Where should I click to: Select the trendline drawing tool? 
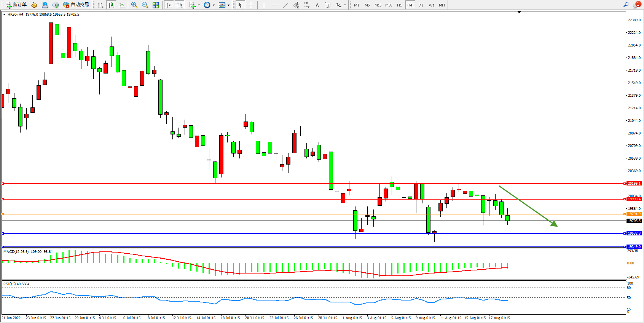point(285,5)
